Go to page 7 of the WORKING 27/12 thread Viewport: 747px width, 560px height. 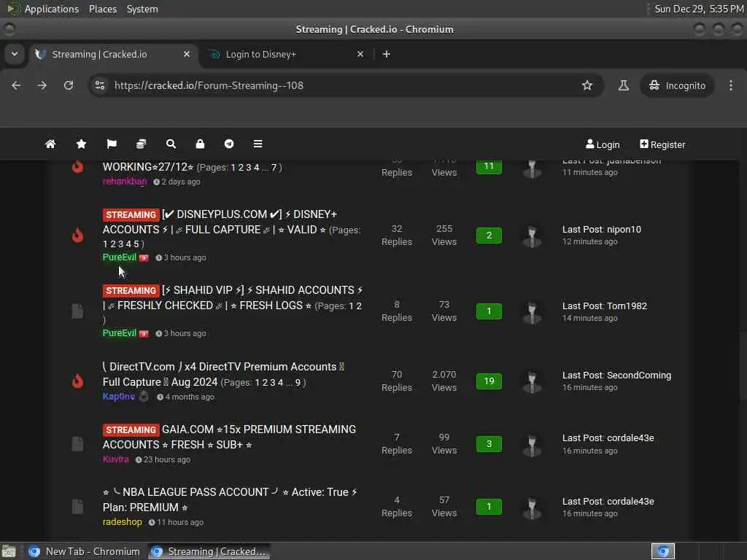click(x=274, y=168)
